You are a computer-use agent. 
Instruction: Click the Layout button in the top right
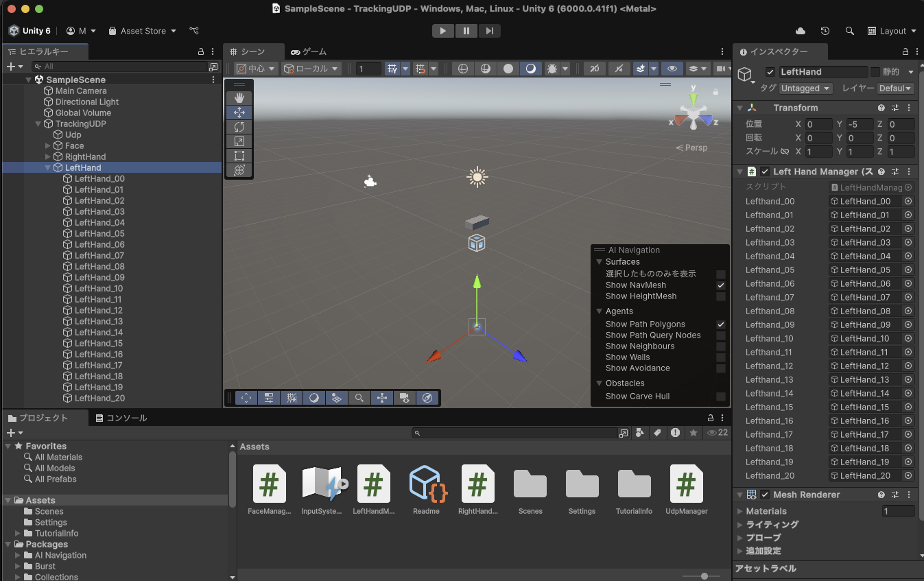pyautogui.click(x=891, y=31)
